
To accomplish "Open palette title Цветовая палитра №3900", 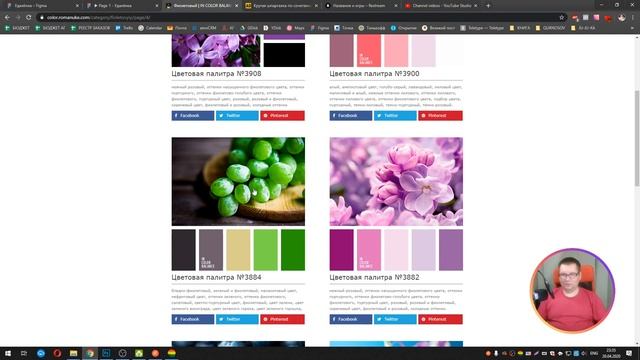I will pos(374,73).
